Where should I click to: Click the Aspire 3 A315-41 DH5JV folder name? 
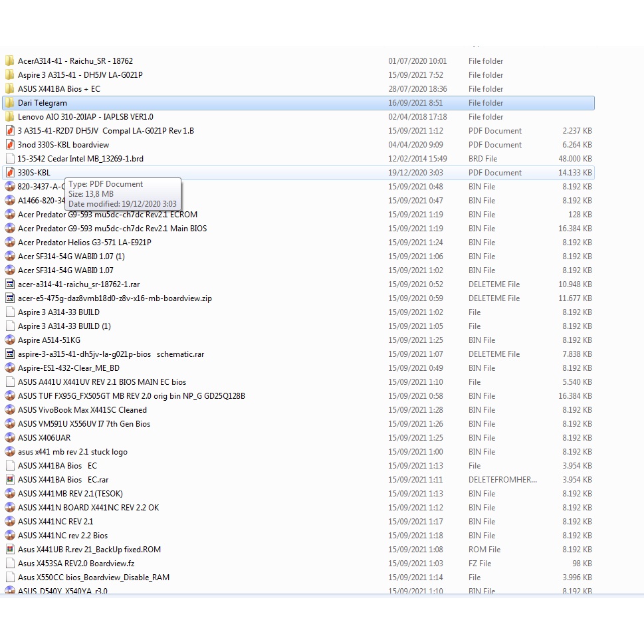[80, 74]
